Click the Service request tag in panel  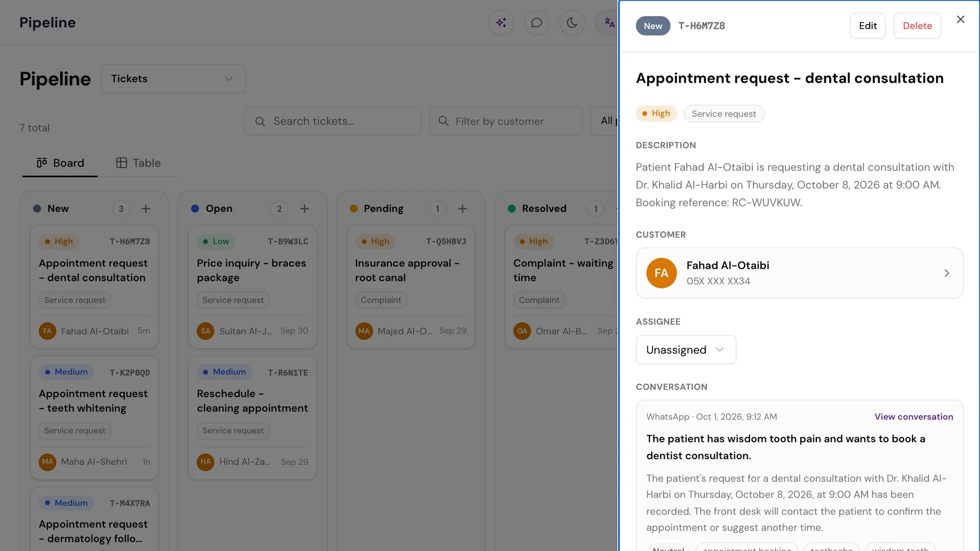723,114
